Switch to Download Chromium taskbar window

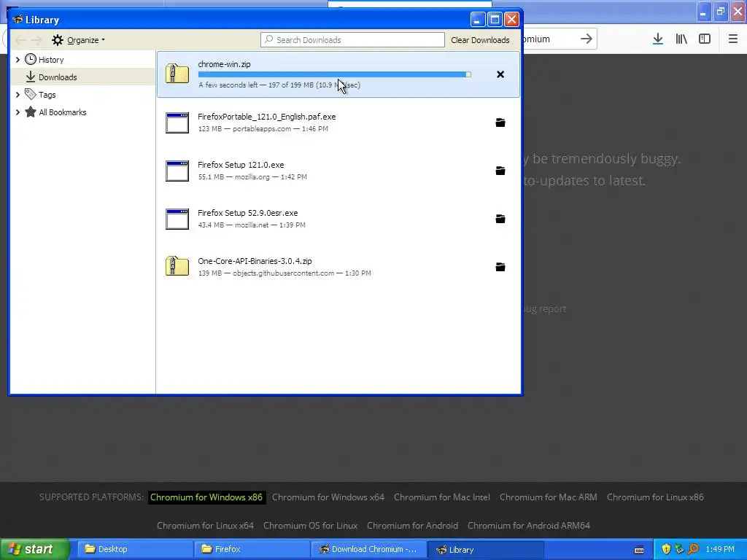point(368,549)
